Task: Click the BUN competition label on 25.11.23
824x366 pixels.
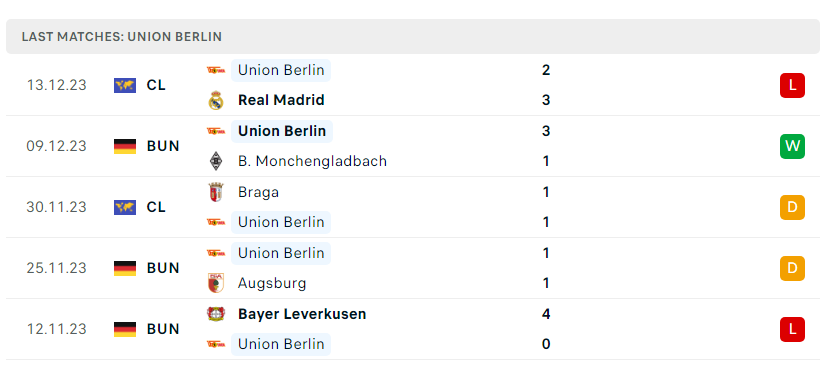Action: click(163, 268)
